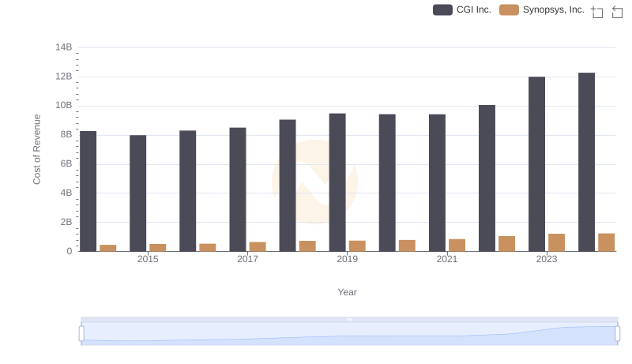Click the zoom reset restore icon
The image size is (632, 364).
[x=617, y=12]
